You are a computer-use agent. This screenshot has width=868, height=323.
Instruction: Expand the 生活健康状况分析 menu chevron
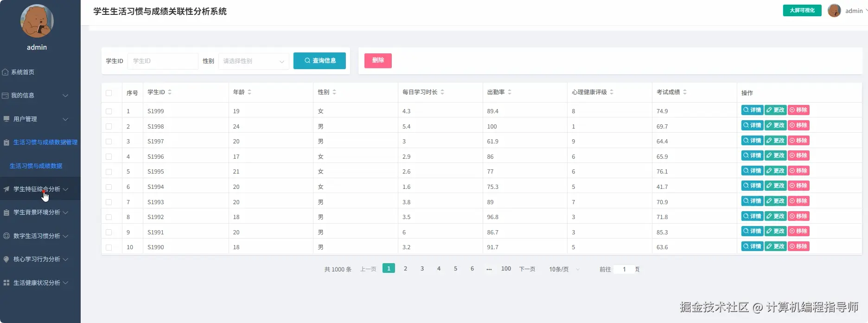[x=65, y=283]
